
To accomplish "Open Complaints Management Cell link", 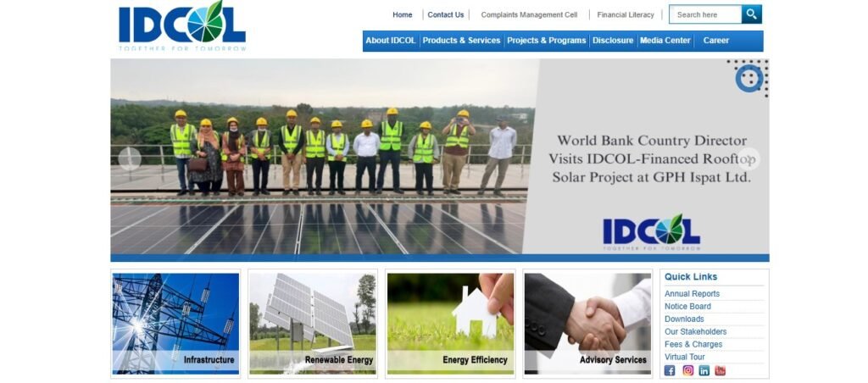I will pos(529,15).
